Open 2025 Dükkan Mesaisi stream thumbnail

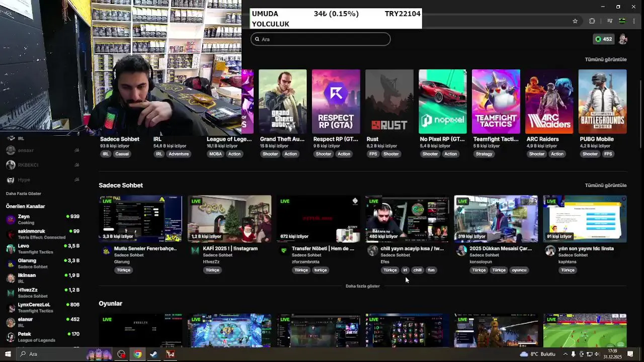pos(496,219)
